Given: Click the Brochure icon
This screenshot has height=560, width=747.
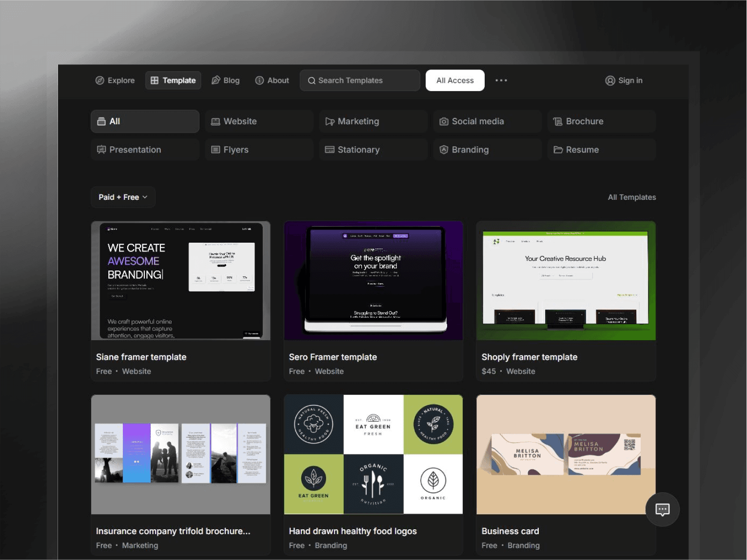Looking at the screenshot, I should (x=558, y=121).
